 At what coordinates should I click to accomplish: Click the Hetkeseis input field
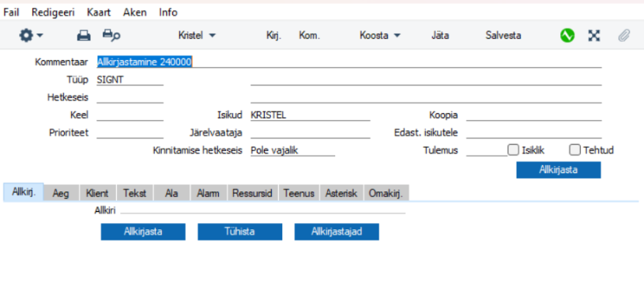[130, 97]
